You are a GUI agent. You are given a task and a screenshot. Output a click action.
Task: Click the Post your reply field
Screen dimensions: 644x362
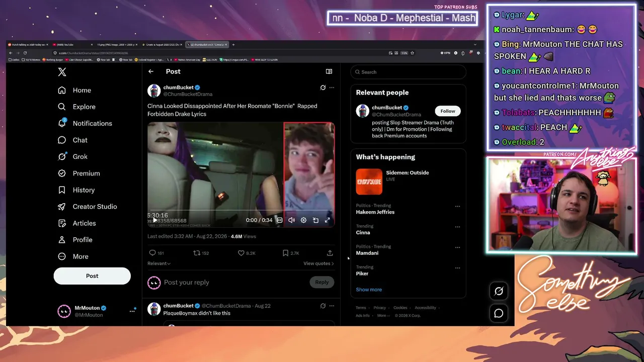[x=234, y=283]
